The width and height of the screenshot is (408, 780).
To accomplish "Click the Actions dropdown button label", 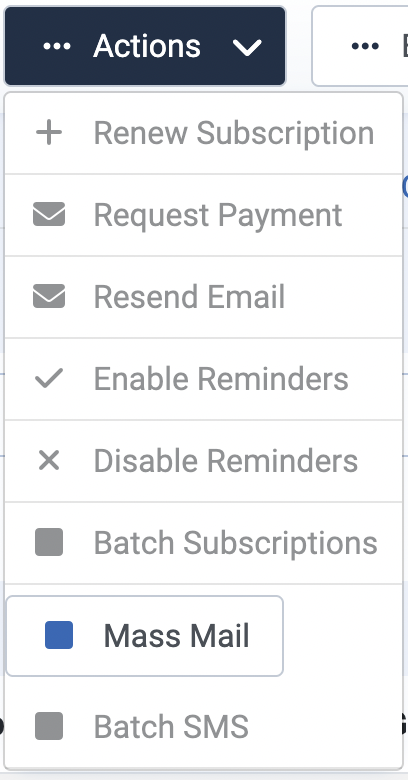I will (147, 46).
